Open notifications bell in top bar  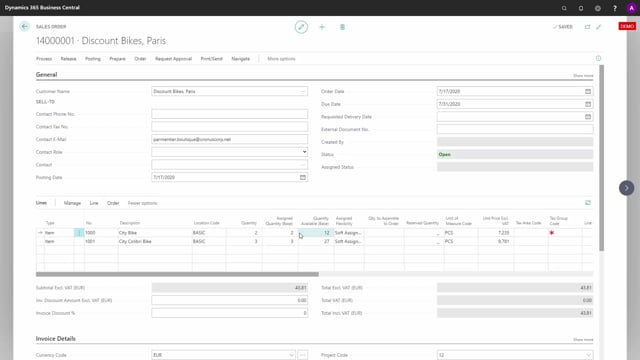[581, 8]
